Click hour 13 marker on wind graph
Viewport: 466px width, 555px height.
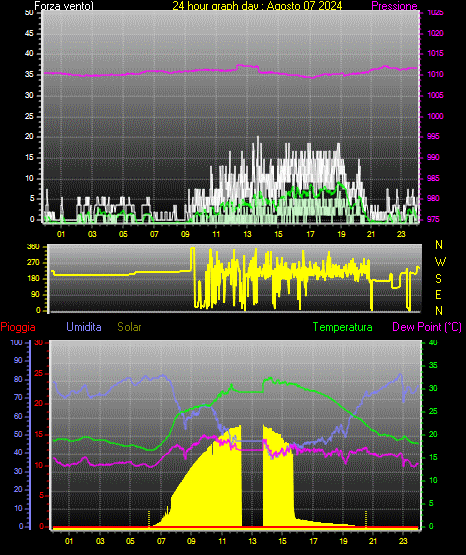247,234
